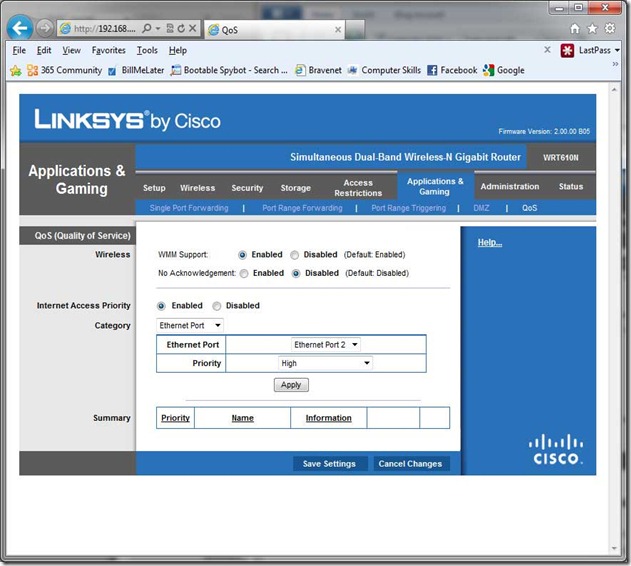Go to the Status tab

[x=571, y=186]
